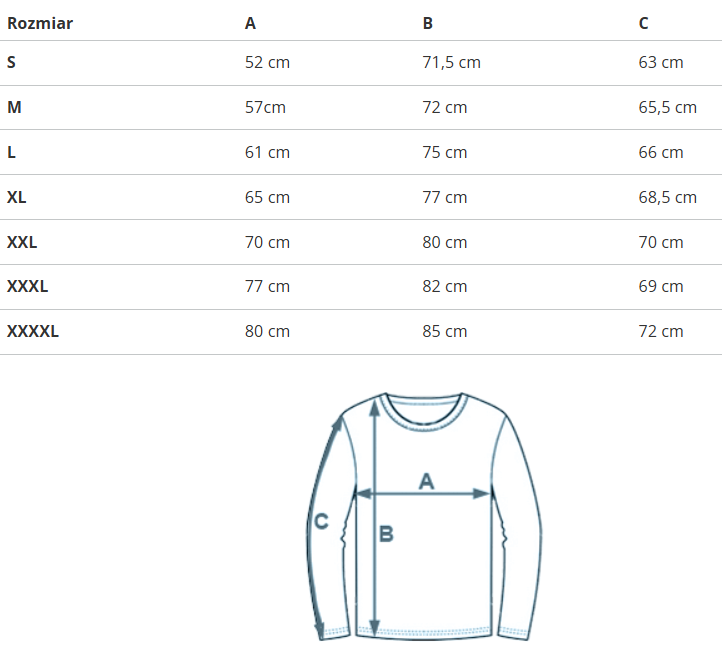Click the B column header in table
Viewport: 722px width, 648px height.
click(x=428, y=23)
